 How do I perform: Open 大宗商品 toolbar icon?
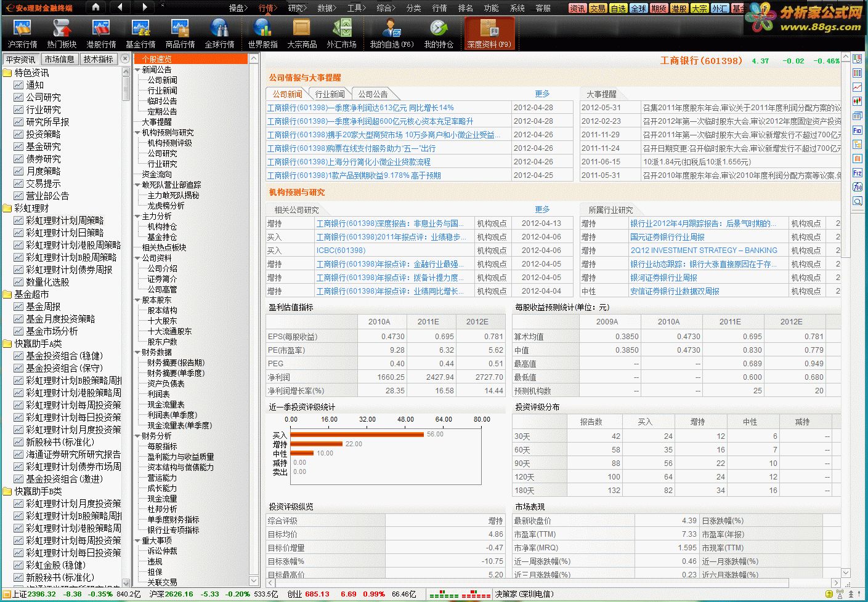point(302,33)
